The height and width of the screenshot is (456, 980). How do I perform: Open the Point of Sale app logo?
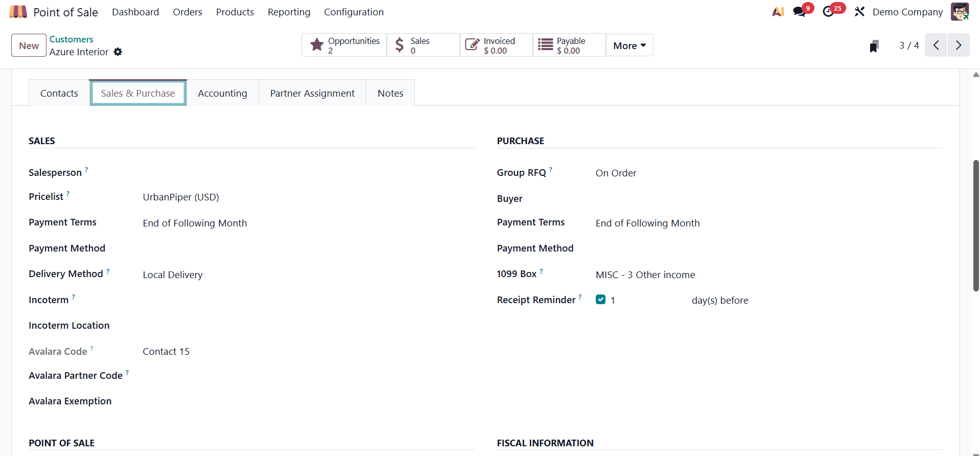point(17,11)
